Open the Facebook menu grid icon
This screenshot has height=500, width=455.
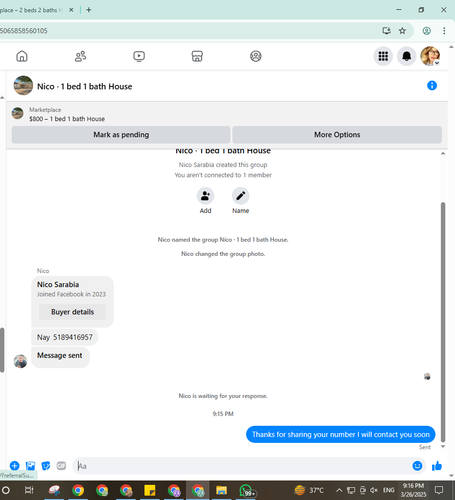click(383, 56)
